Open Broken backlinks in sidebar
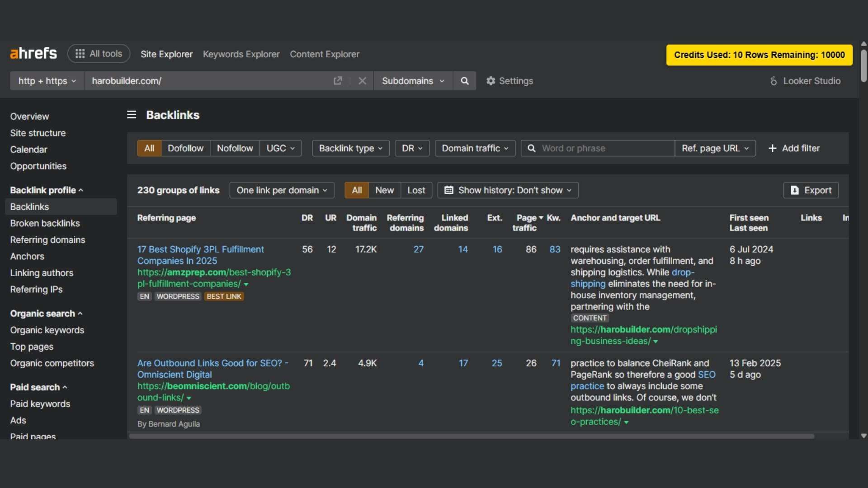This screenshot has width=868, height=488. pos(45,223)
